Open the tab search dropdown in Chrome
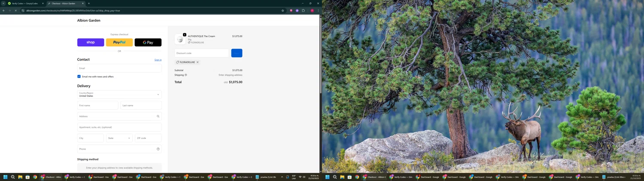 [x=3, y=3]
